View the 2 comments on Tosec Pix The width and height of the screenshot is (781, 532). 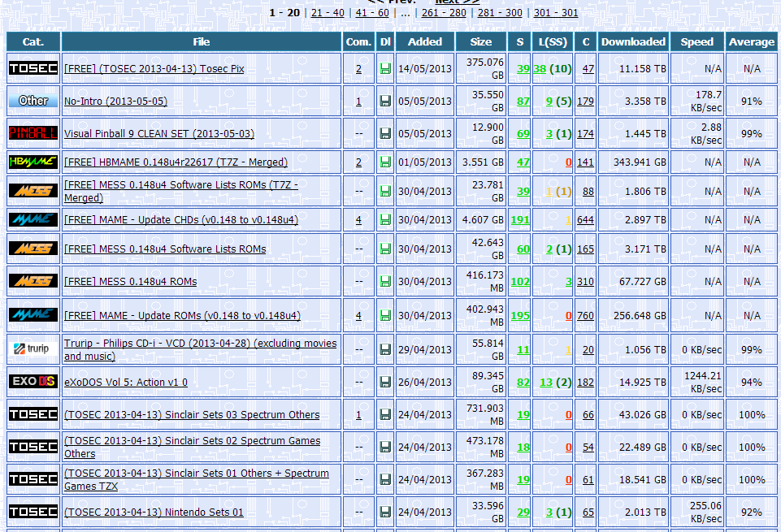358,69
